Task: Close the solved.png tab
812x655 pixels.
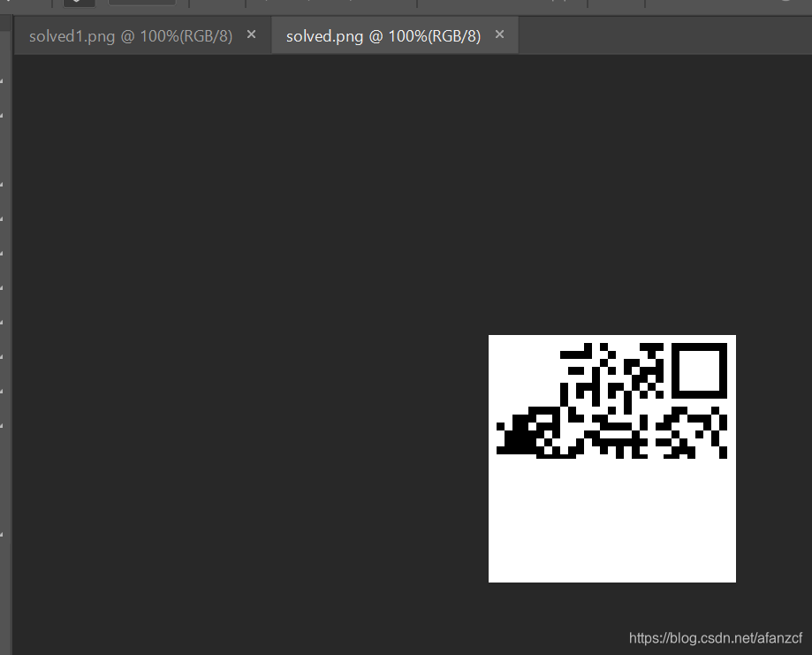Action: point(499,34)
